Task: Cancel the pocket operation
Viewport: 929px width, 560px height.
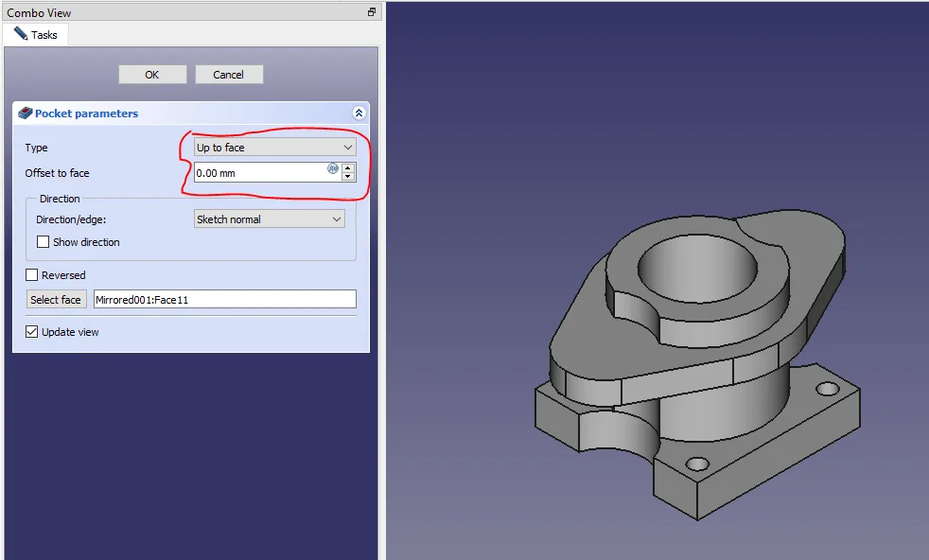Action: (x=229, y=75)
